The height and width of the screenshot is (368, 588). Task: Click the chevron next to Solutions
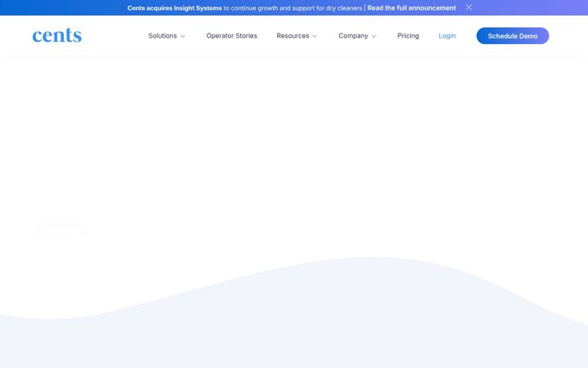(x=183, y=36)
